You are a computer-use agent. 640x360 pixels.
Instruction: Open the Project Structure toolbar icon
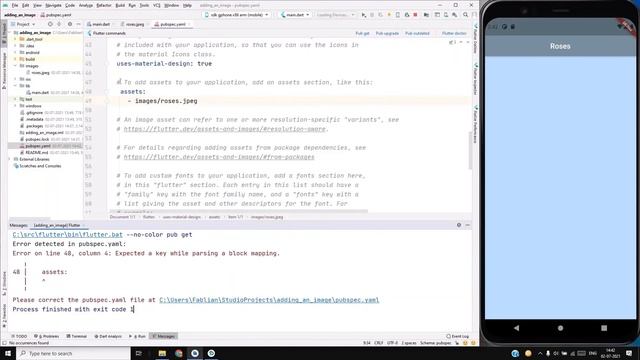426,15
